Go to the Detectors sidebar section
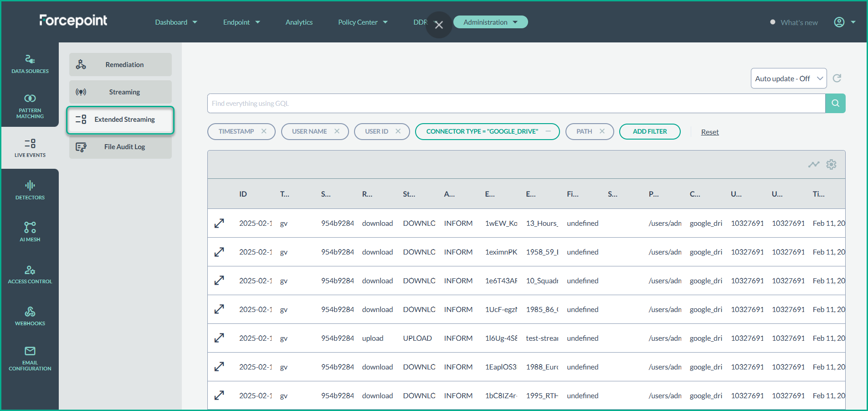This screenshot has height=411, width=868. (30, 190)
